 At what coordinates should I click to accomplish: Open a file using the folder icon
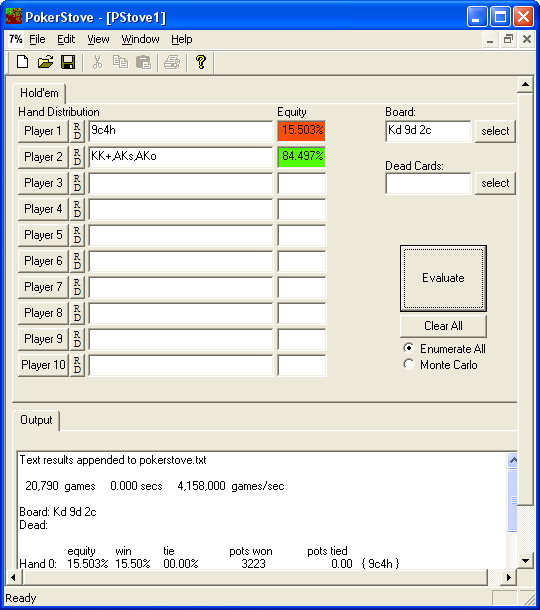[x=45, y=62]
